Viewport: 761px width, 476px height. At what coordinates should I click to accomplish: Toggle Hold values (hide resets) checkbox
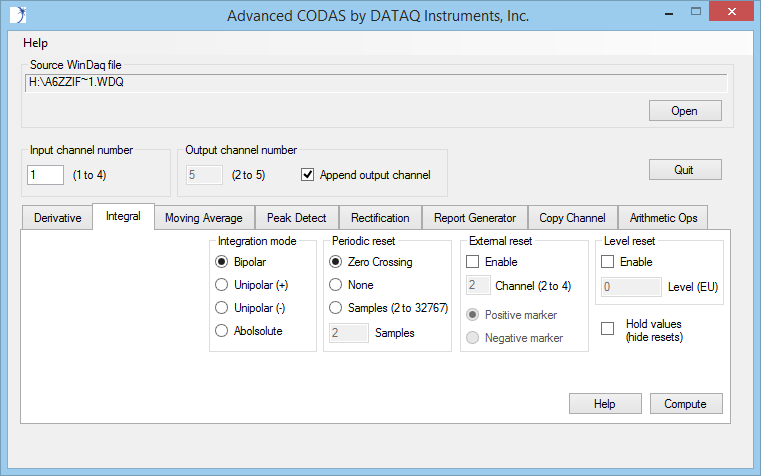[607, 328]
